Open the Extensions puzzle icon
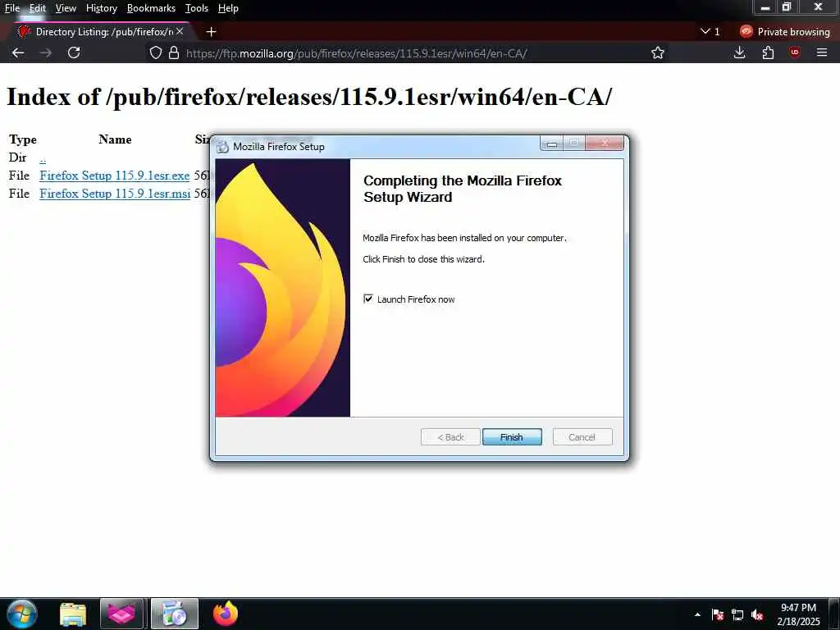The image size is (840, 630). (x=768, y=52)
